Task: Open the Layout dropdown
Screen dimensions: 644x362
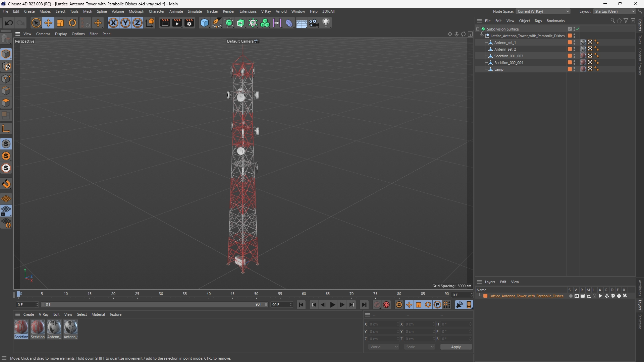Action: pos(614,11)
